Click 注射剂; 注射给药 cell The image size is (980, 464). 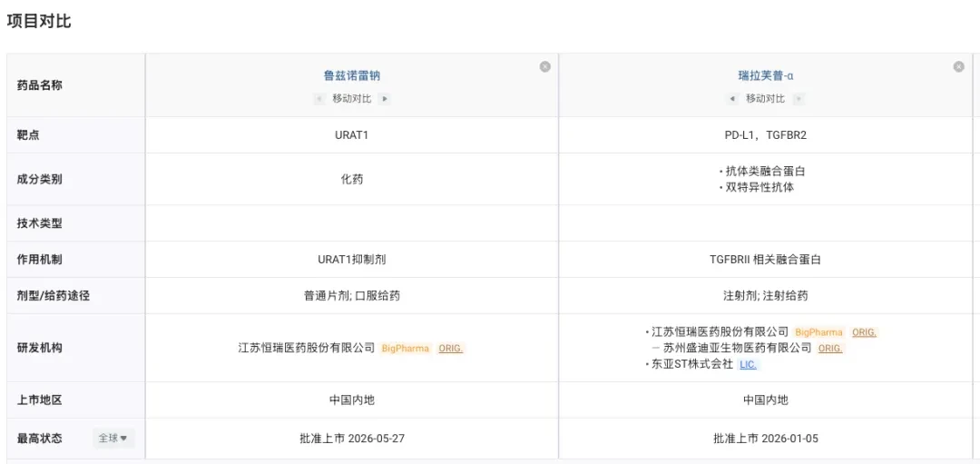[x=766, y=296]
